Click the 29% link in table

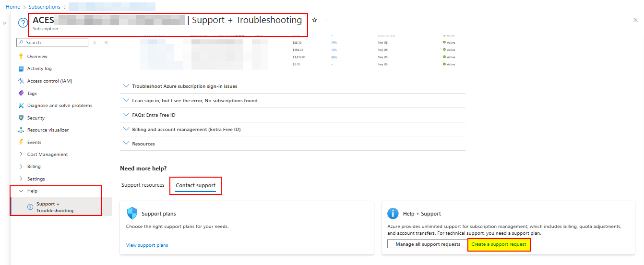click(334, 43)
